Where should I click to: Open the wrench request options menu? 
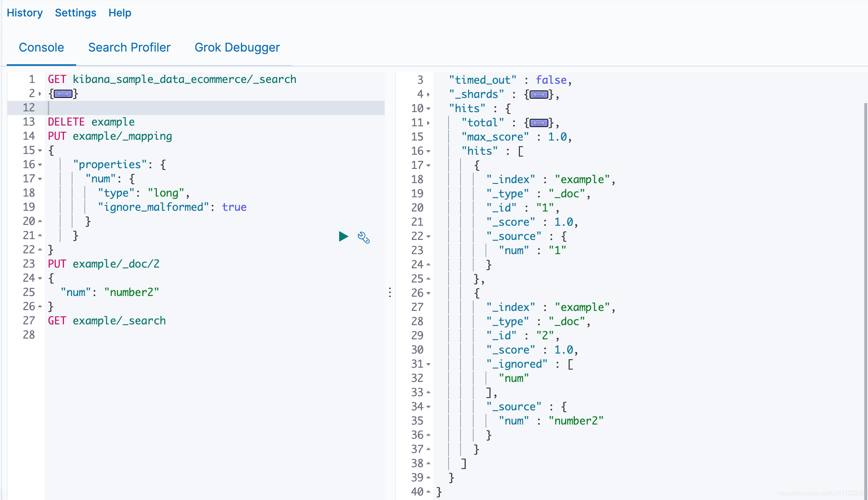click(364, 237)
